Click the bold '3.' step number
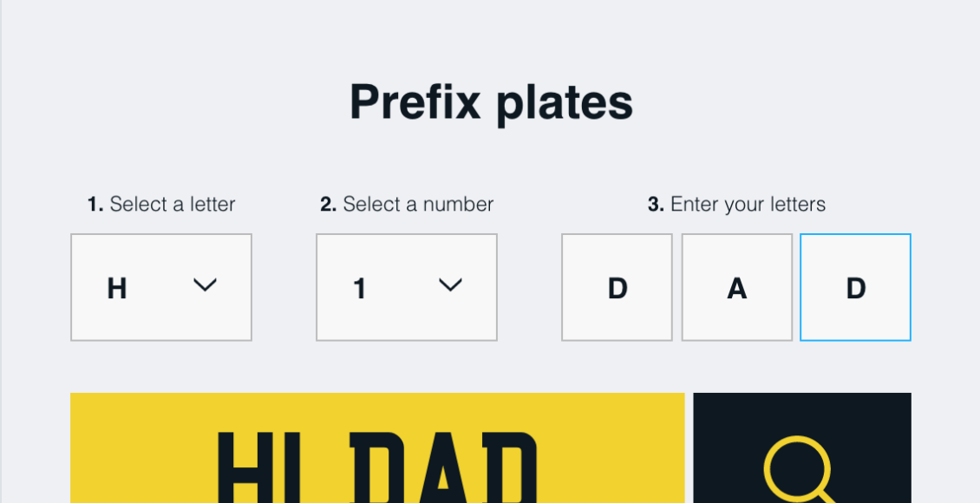980x503 pixels. point(657,205)
